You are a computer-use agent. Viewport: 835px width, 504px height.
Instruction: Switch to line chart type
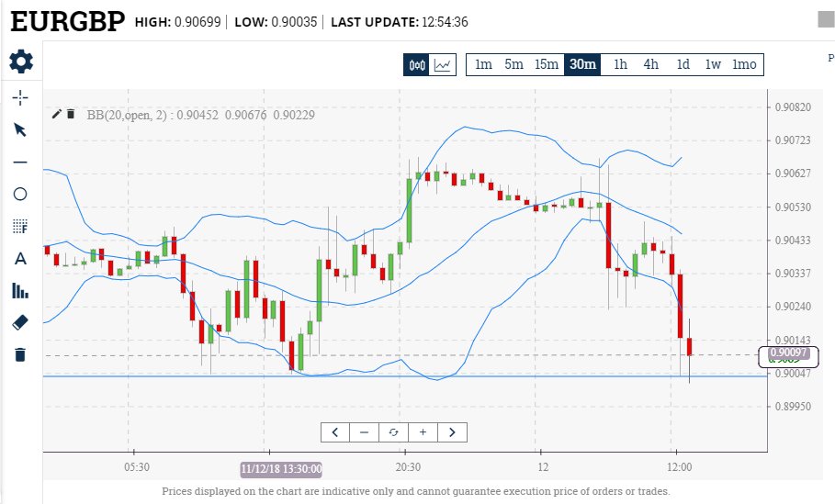pos(443,65)
